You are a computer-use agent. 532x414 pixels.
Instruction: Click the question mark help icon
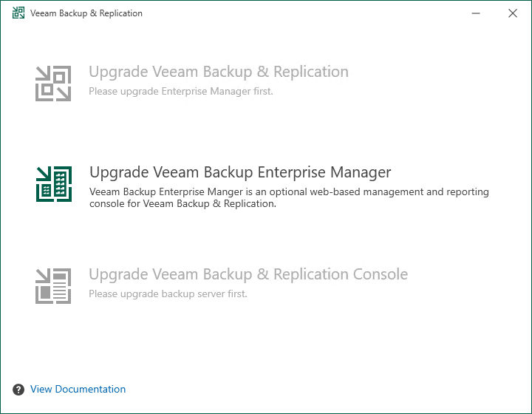tap(18, 390)
